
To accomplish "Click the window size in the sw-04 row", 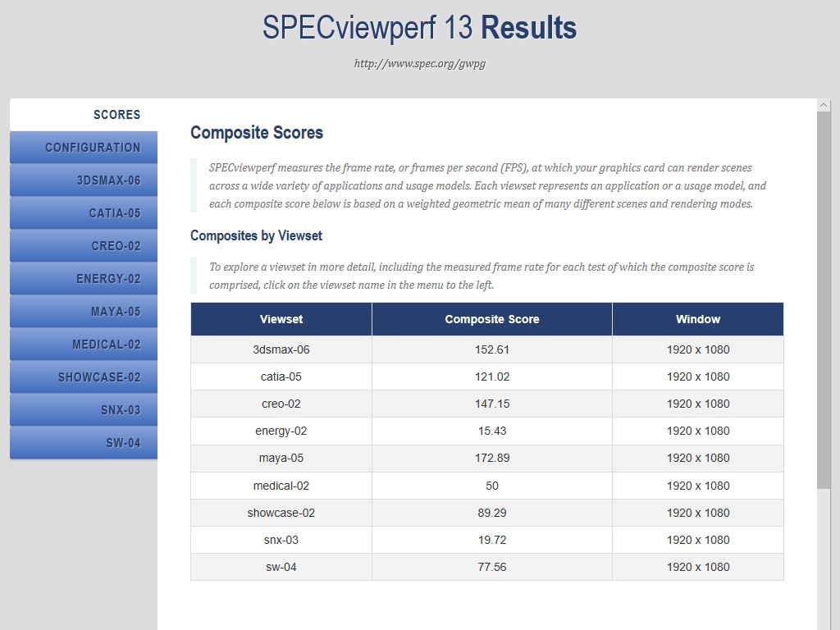I will click(x=698, y=567).
